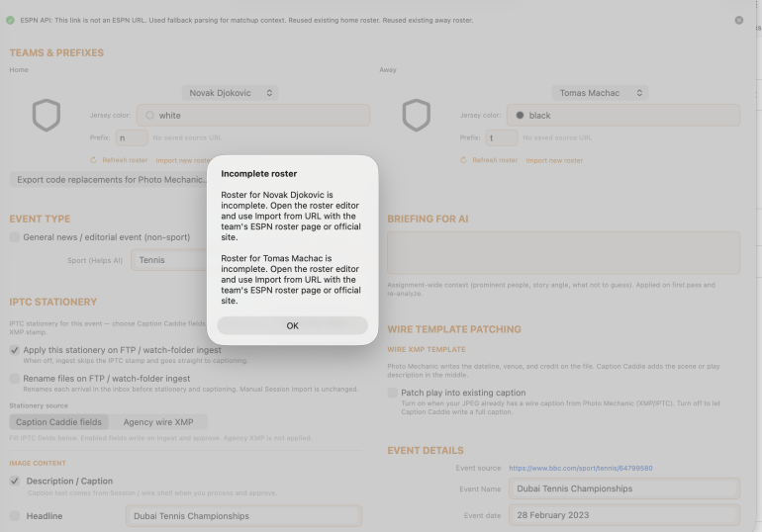Click home team refresh arrow icon
This screenshot has height=532, width=762.
click(x=93, y=159)
